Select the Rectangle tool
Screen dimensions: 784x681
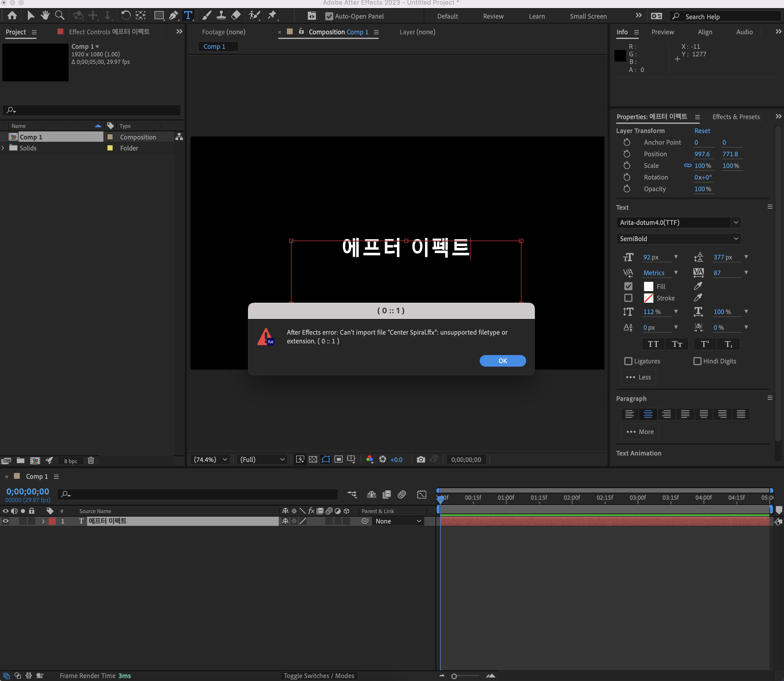pos(159,15)
